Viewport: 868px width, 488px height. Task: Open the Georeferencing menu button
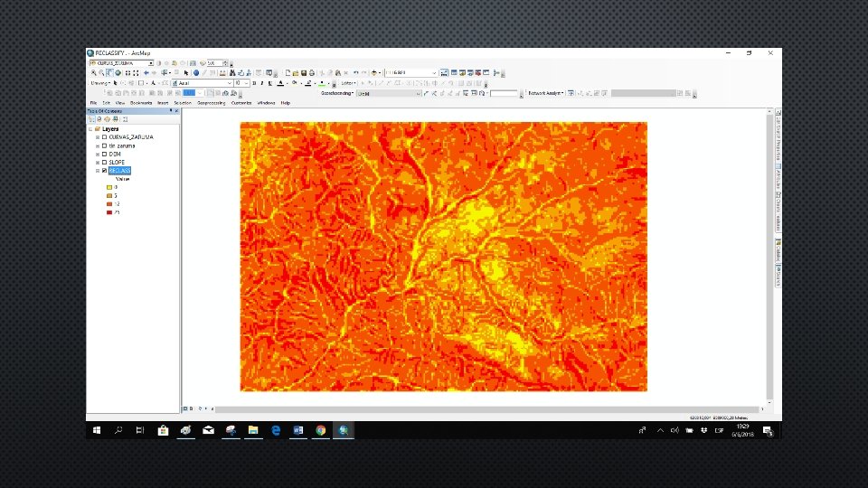337,93
